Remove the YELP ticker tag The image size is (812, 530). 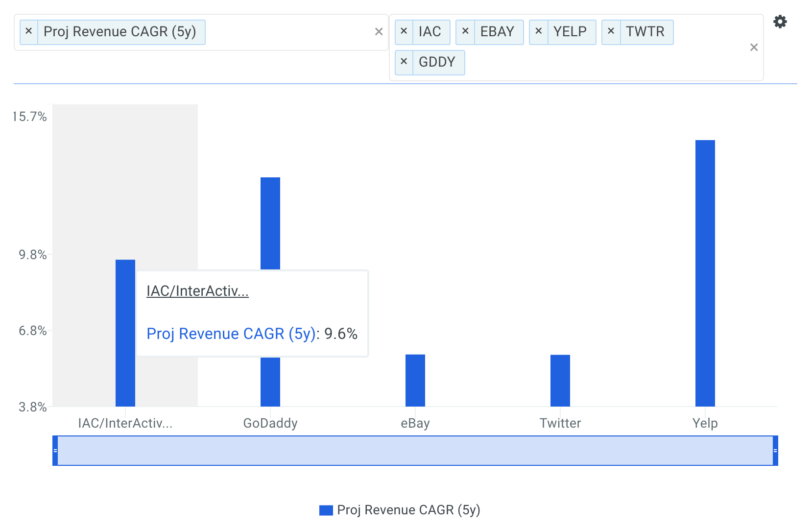(x=539, y=32)
